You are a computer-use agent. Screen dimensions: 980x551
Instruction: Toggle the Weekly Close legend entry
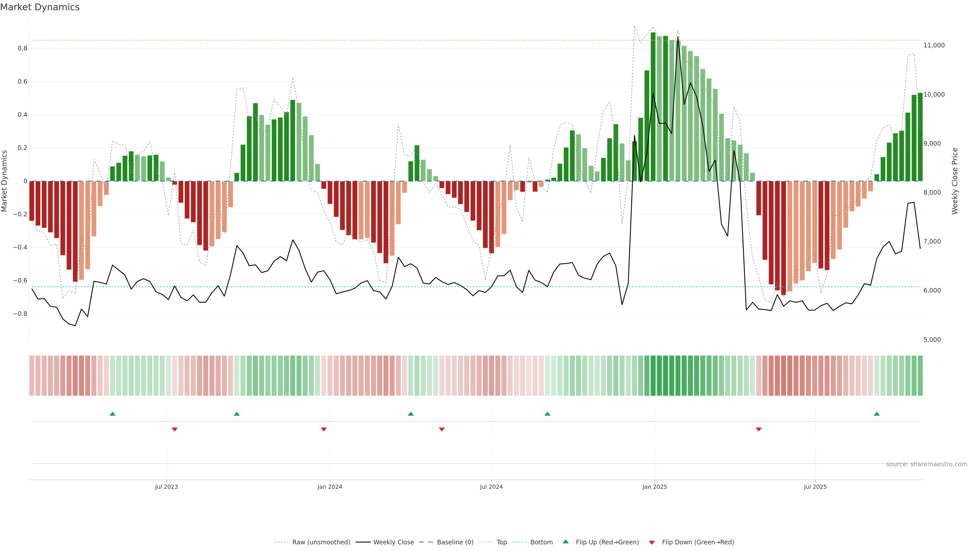pos(393,542)
